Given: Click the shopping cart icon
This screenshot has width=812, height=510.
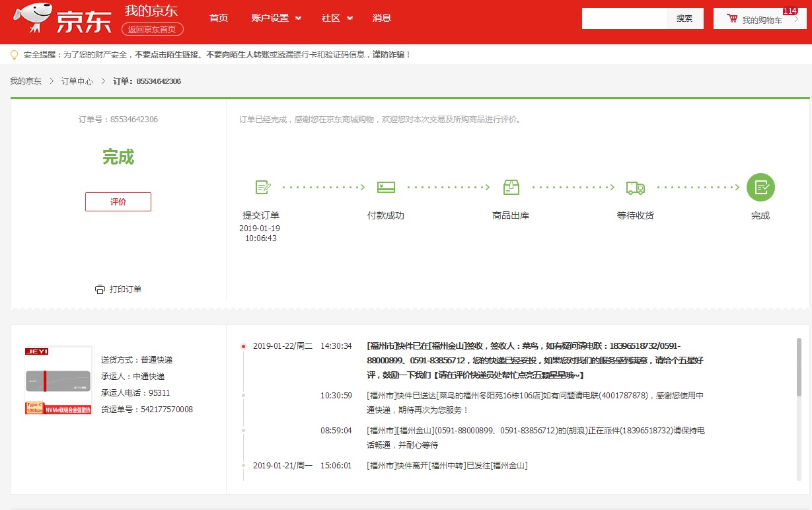Looking at the screenshot, I should point(732,18).
